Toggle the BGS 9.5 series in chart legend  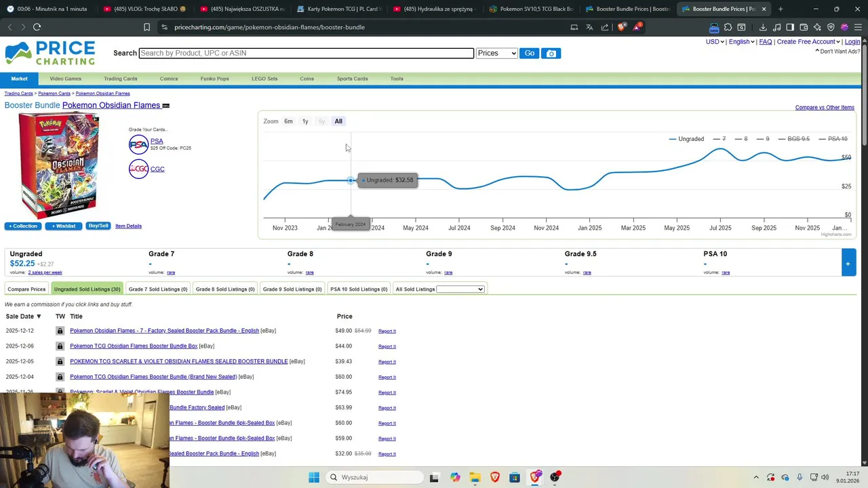(793, 139)
